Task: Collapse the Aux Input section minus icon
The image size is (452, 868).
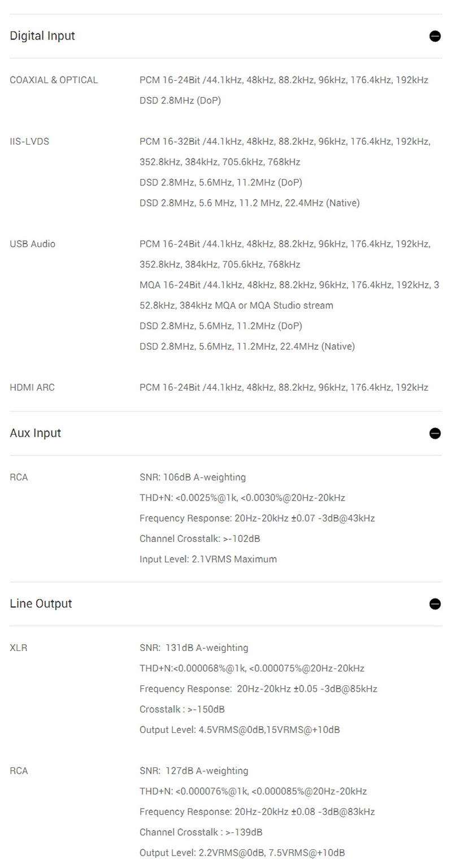Action: pos(434,433)
